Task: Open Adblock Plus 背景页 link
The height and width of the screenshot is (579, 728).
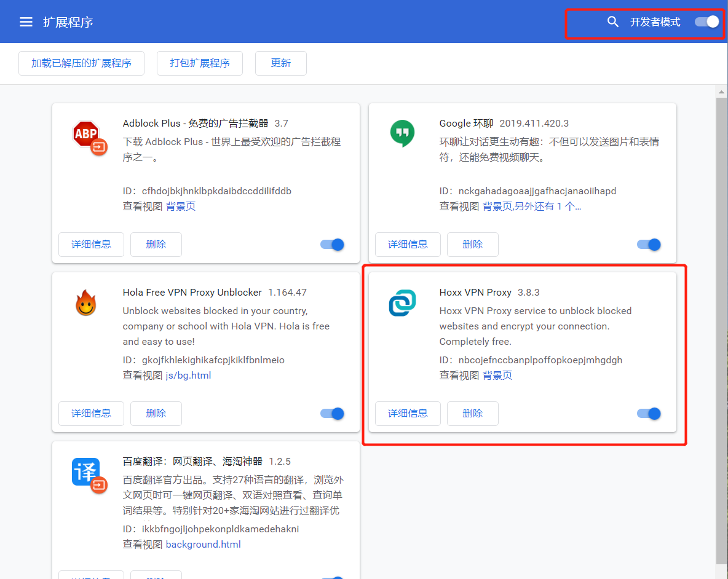Action: (181, 207)
